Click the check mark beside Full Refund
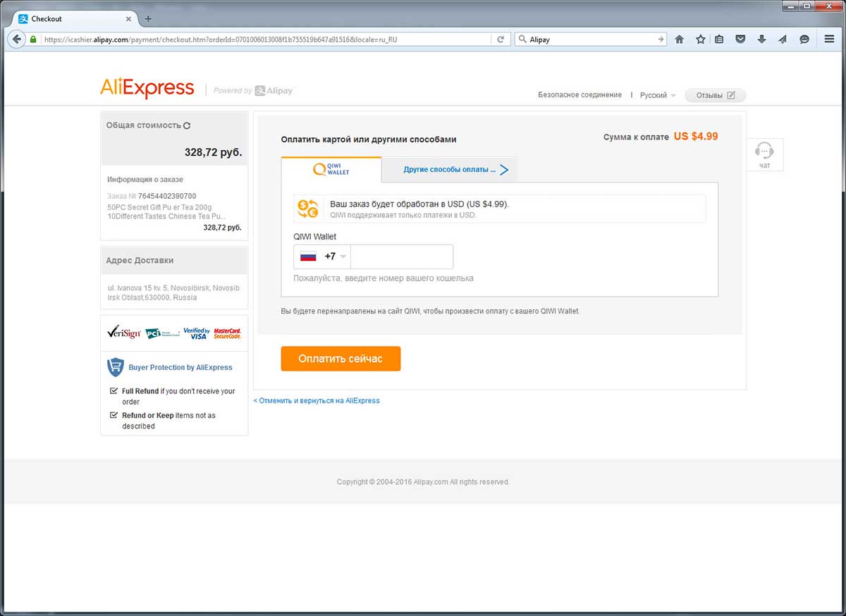Viewport: 846px width, 616px height. pos(114,390)
